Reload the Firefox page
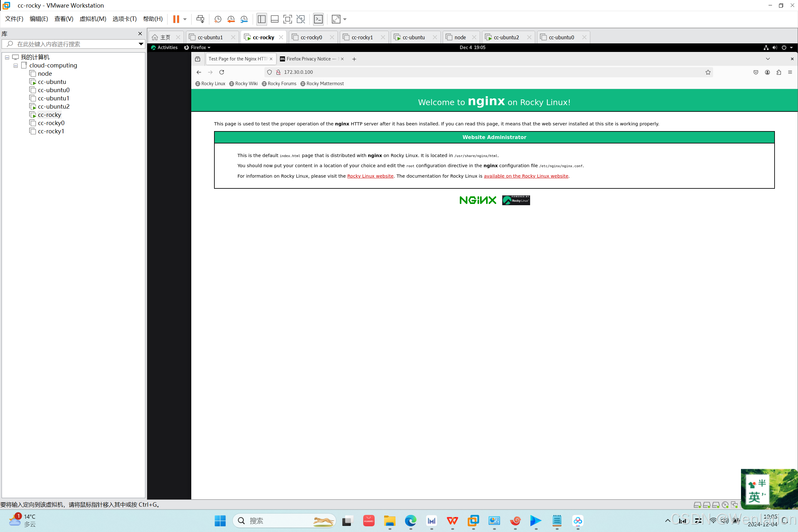Viewport: 798px width, 532px height. tap(222, 72)
